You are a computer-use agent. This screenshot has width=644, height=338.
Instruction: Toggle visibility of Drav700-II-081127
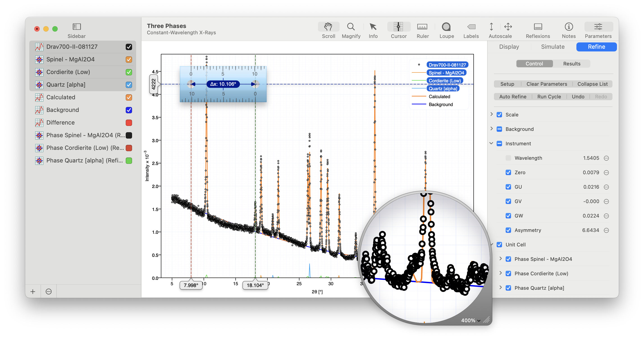pos(129,47)
